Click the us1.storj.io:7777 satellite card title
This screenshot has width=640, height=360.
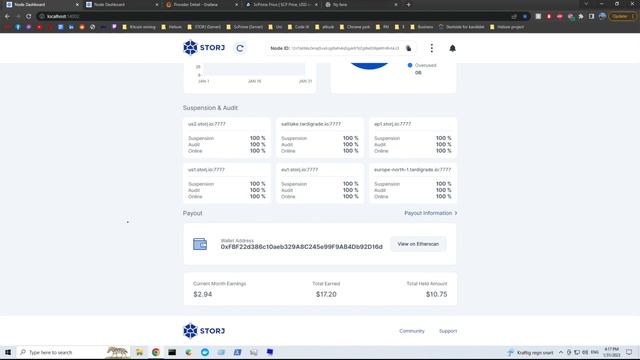point(206,170)
